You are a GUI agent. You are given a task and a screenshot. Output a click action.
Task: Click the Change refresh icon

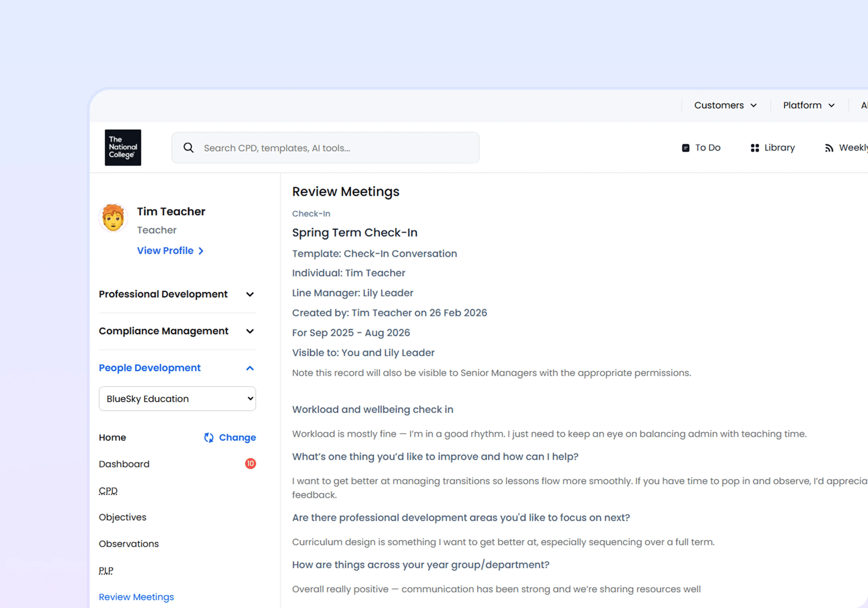click(209, 437)
